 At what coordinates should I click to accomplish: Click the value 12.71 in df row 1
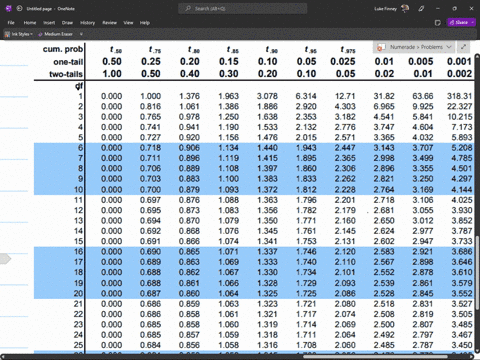[x=345, y=96]
